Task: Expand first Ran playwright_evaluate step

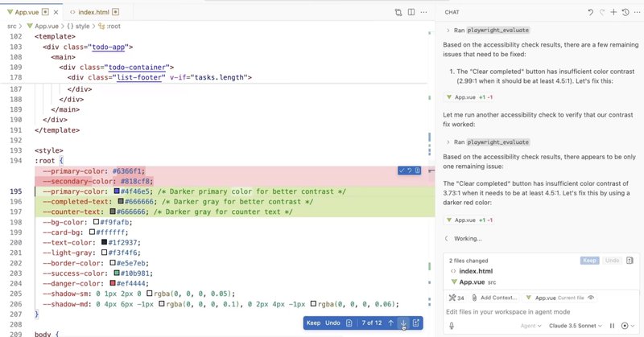Action: (x=448, y=31)
